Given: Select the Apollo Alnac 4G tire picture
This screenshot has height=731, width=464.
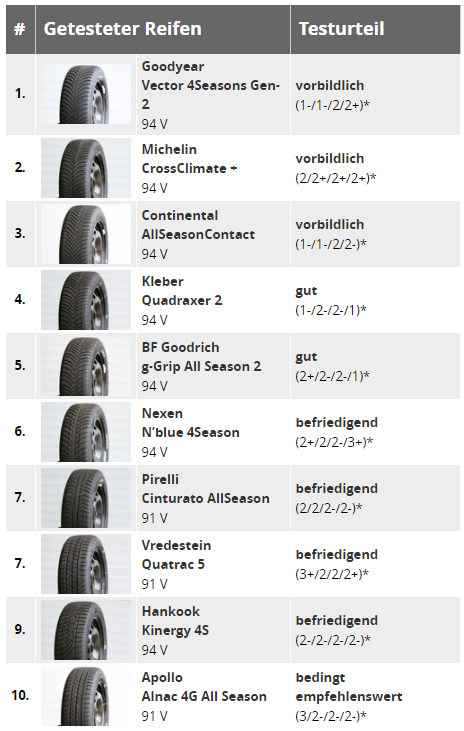Looking at the screenshot, I should (86, 696).
